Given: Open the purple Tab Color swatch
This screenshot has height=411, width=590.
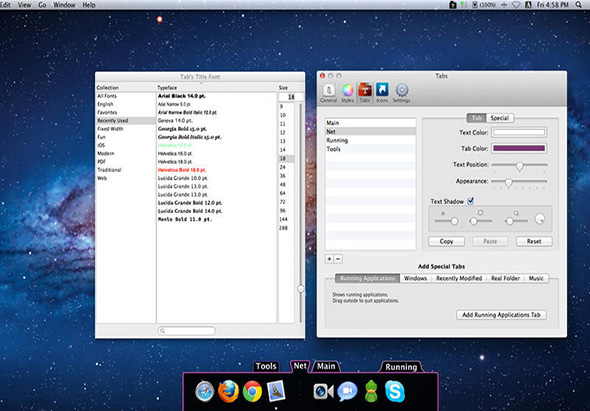Looking at the screenshot, I should click(x=519, y=148).
